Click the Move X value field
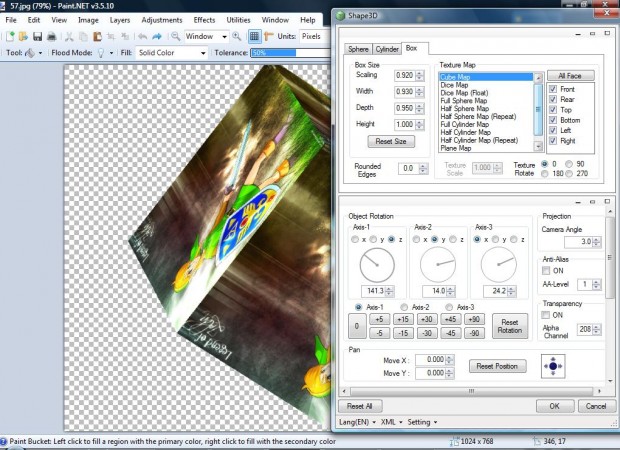Screen dimensions: 620x450 tap(431, 359)
